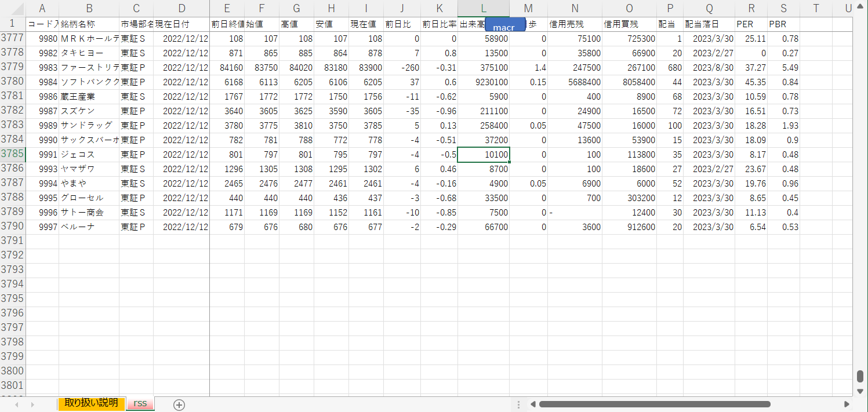
Task: Select the code cell 9980
Action: [42, 39]
